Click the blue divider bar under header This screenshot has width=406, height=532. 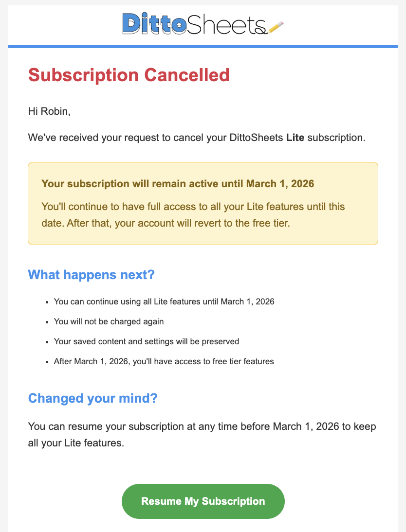[x=203, y=46]
